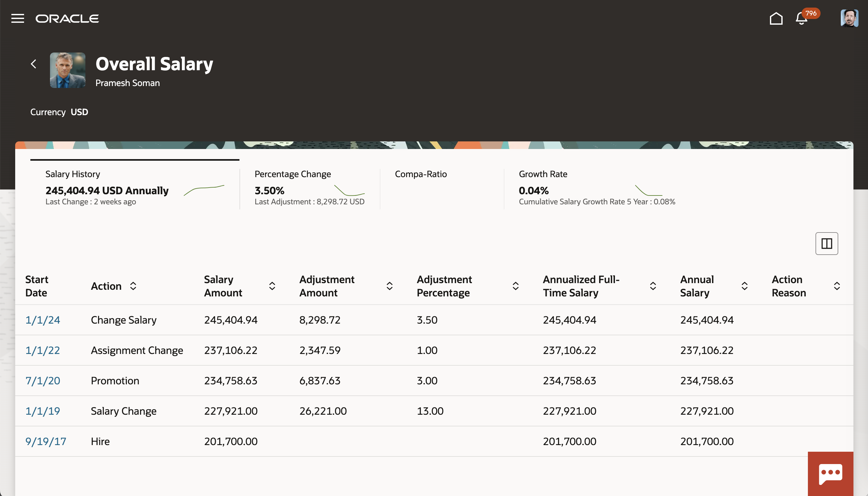Image resolution: width=868 pixels, height=496 pixels.
Task: Open the hamburger navigation menu
Action: click(x=18, y=18)
